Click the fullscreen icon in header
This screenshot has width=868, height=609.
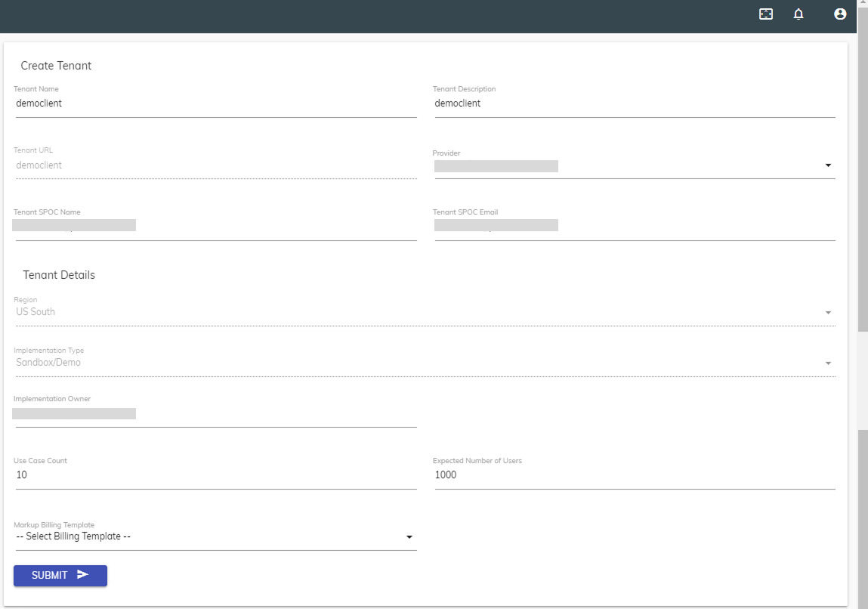click(766, 14)
